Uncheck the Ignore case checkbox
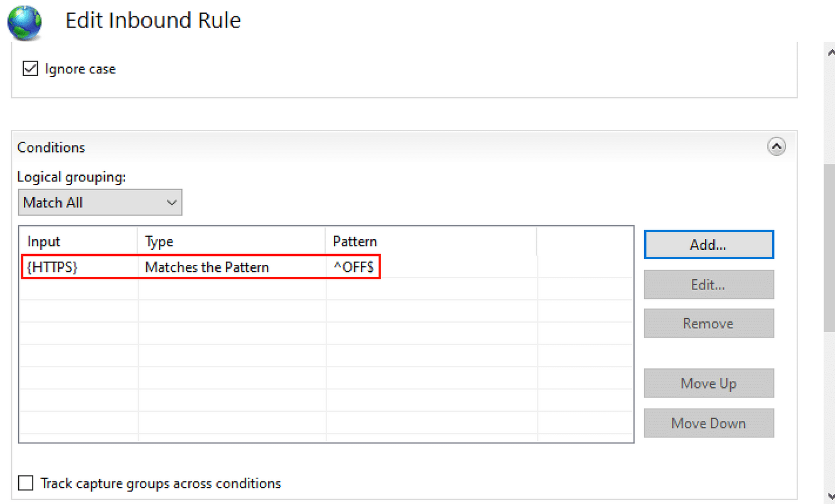Viewport: 835px width, 504px height. (x=30, y=69)
